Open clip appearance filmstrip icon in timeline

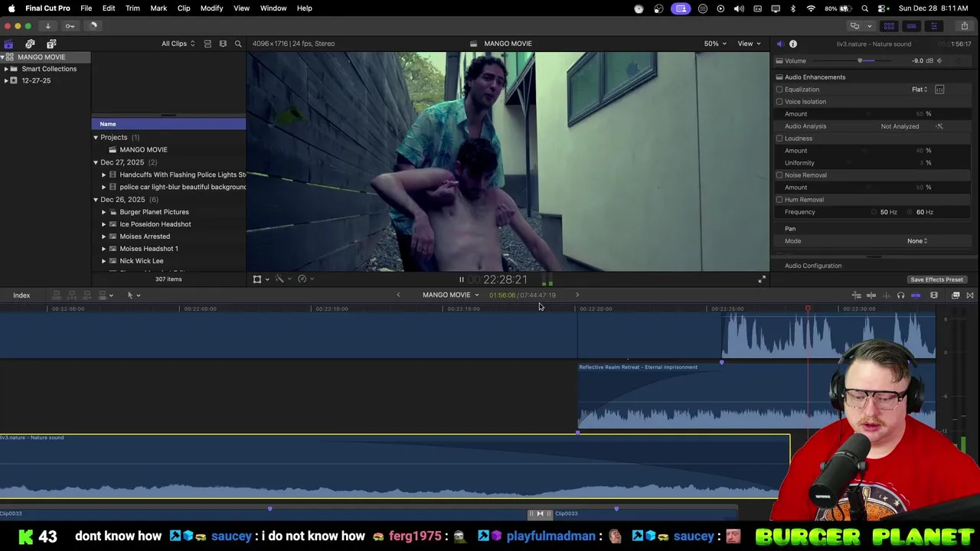click(x=934, y=295)
